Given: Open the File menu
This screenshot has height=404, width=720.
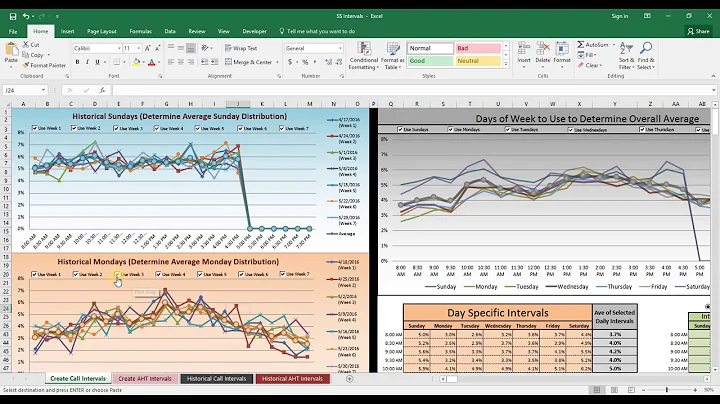Looking at the screenshot, I should (x=13, y=31).
